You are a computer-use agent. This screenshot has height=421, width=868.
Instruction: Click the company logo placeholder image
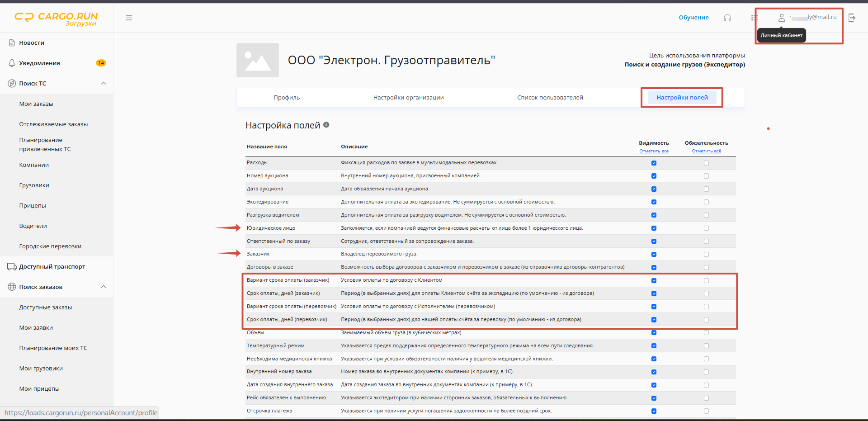[x=258, y=60]
